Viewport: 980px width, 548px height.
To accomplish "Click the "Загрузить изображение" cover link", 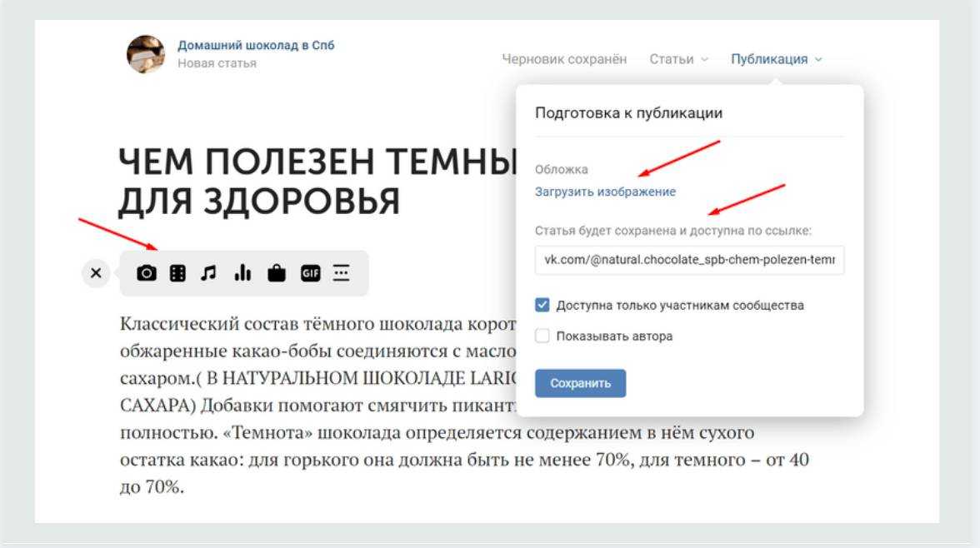I will (605, 192).
